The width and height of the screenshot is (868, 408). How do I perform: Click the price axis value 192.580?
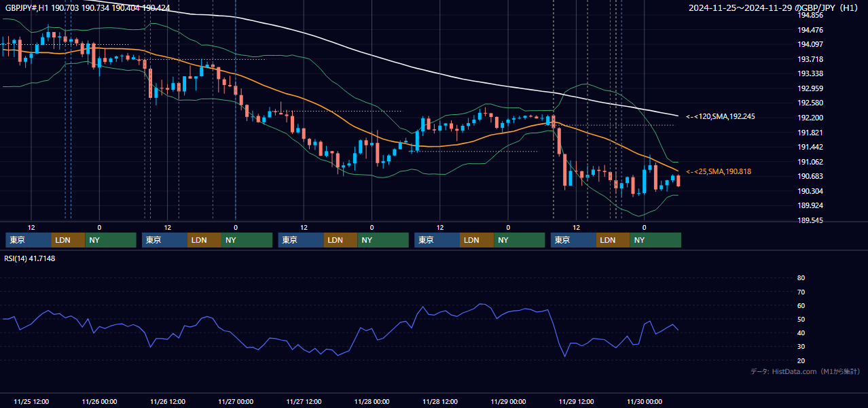coord(810,103)
